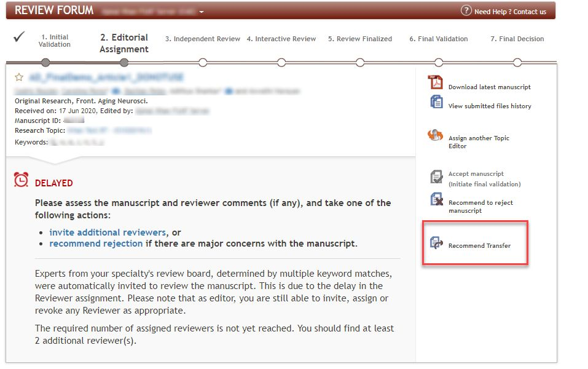Click Download latest manuscript text link
This screenshot has height=369, width=588.
tap(489, 87)
